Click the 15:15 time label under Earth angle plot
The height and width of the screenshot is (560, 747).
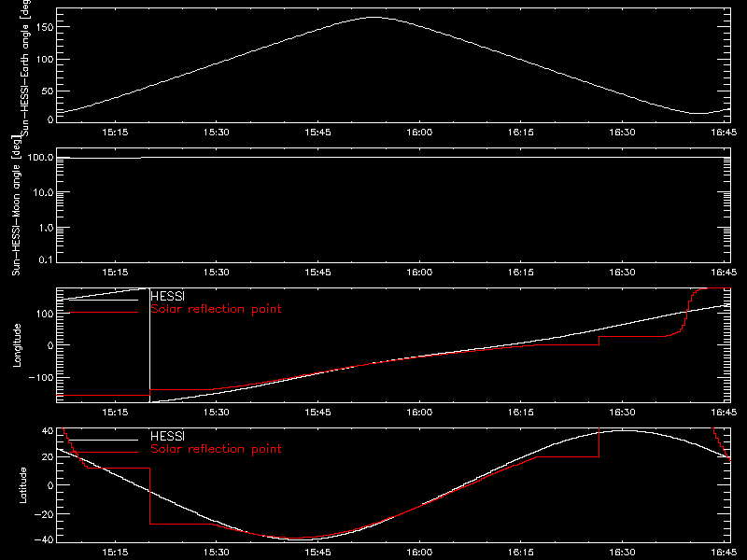point(115,133)
